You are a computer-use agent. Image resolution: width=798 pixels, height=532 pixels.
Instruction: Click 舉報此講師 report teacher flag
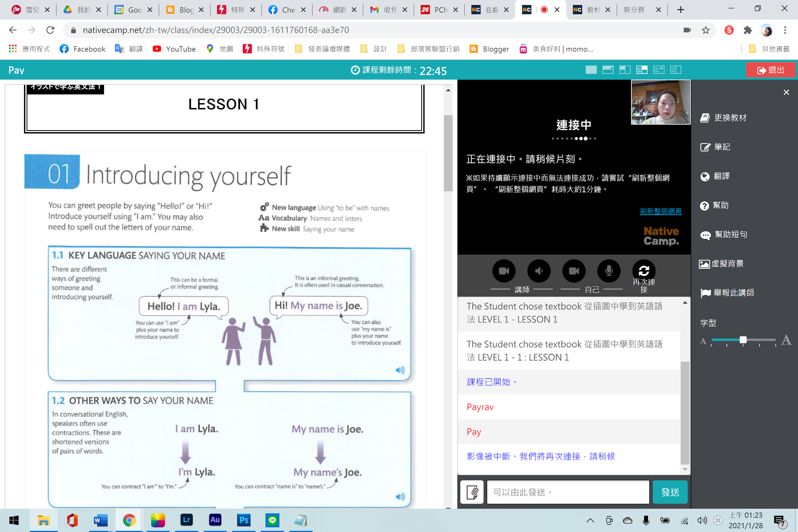[727, 293]
